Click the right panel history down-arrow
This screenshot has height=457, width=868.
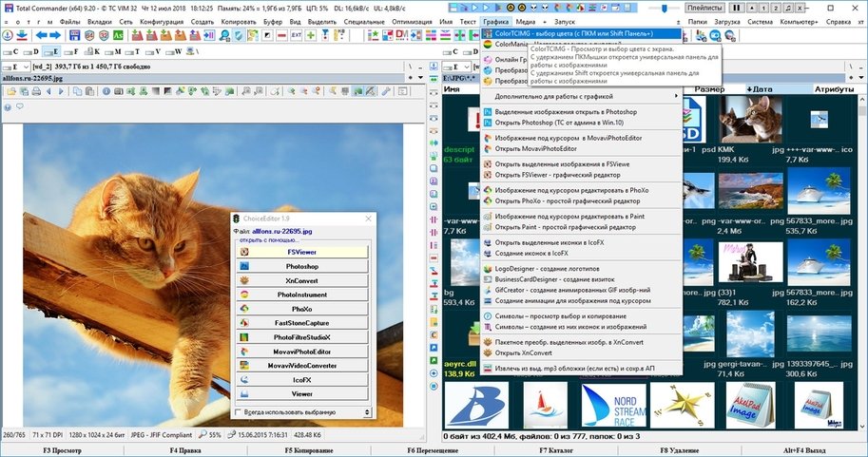coord(860,78)
